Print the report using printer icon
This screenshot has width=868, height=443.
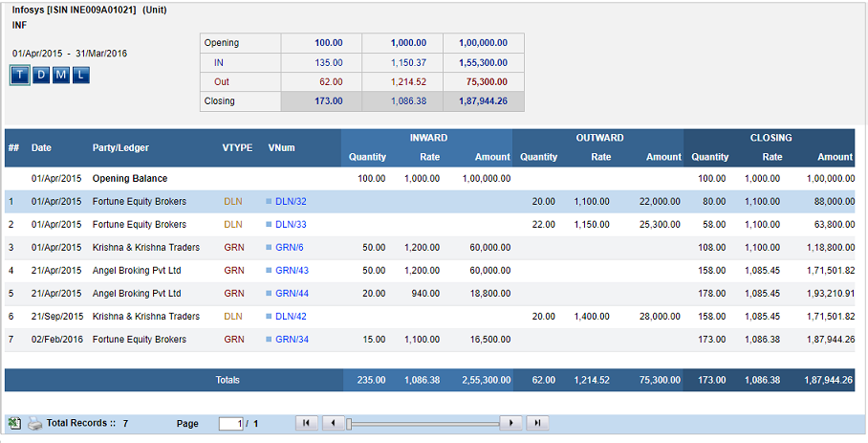coord(34,424)
